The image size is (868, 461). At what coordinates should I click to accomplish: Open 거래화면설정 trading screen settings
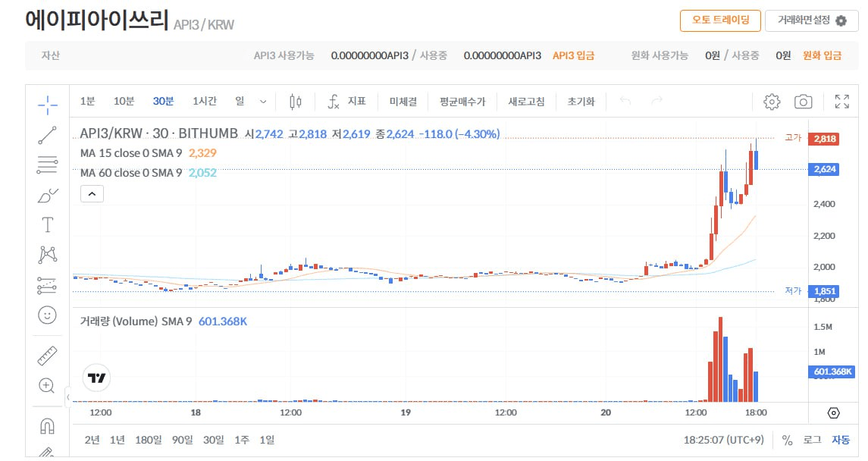[812, 20]
